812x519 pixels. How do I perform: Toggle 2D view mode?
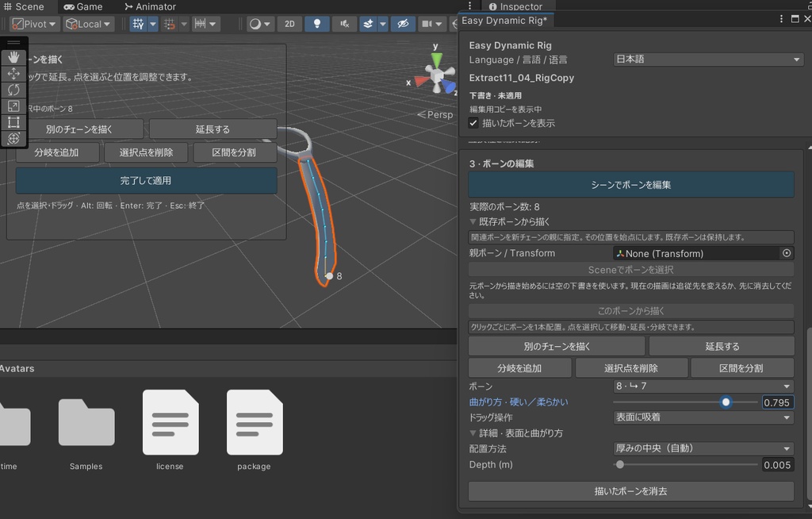tap(289, 24)
